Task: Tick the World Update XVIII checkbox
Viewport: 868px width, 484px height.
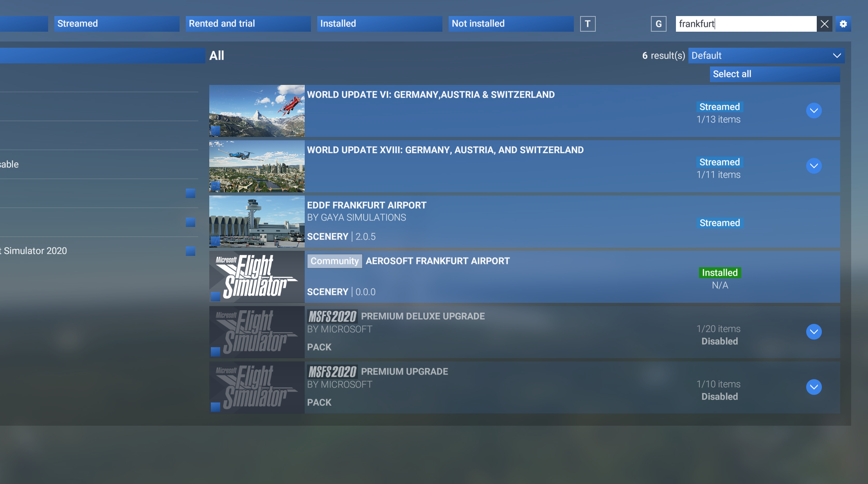Action: coord(216,185)
